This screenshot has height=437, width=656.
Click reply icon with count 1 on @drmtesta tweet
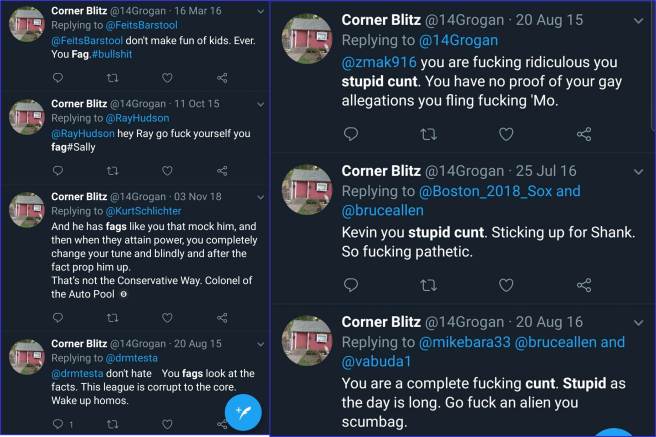point(56,424)
